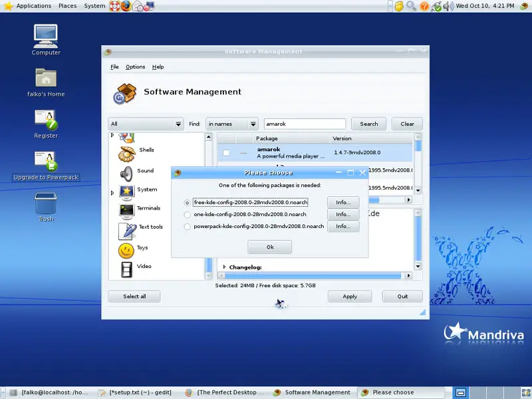Viewport: 532px width, 399px height.
Task: Click the Select all button
Action: pyautogui.click(x=134, y=297)
